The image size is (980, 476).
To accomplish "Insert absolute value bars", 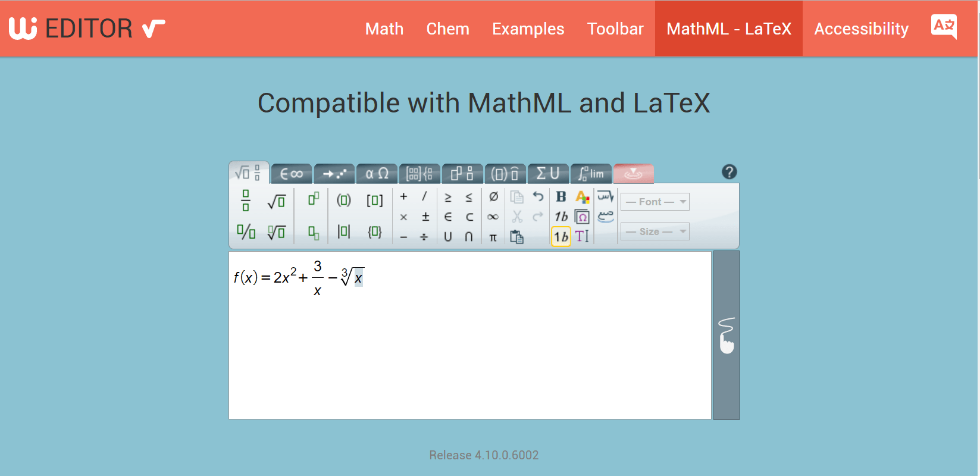I will click(344, 231).
